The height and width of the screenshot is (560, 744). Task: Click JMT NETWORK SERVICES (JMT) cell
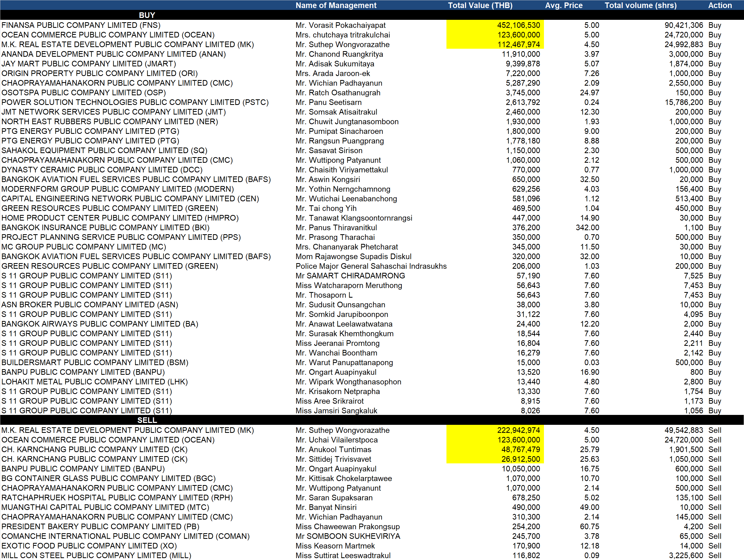tap(114, 112)
